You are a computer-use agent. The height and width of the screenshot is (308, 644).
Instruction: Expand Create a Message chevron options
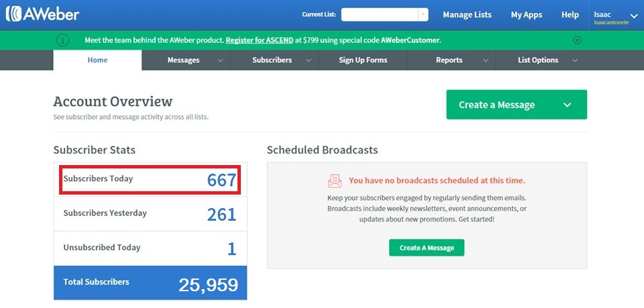click(x=567, y=105)
